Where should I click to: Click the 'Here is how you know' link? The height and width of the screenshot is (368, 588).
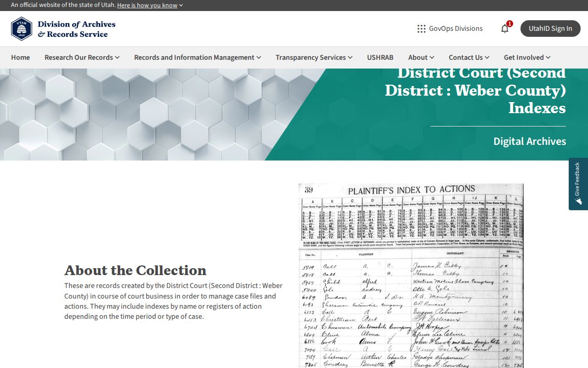(x=147, y=6)
